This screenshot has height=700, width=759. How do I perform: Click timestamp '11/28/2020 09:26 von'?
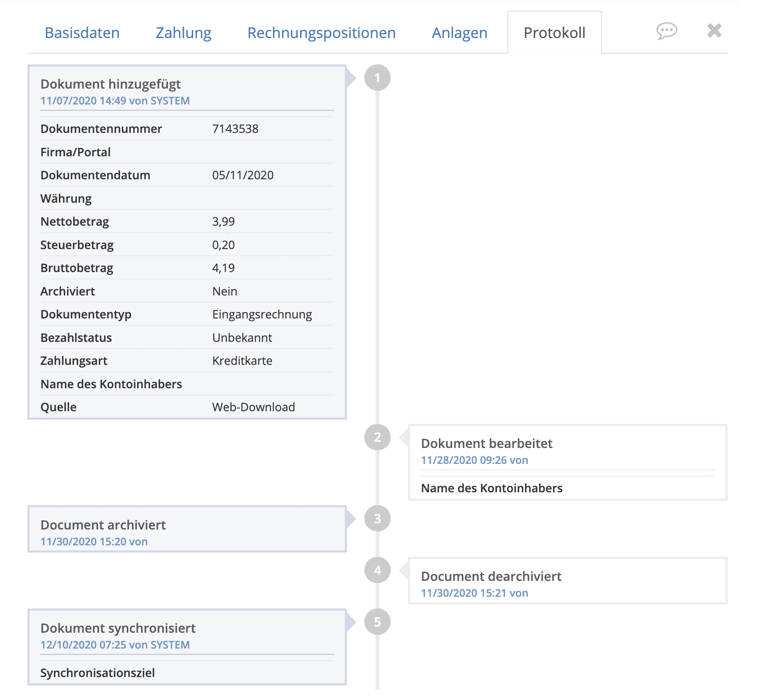(475, 460)
